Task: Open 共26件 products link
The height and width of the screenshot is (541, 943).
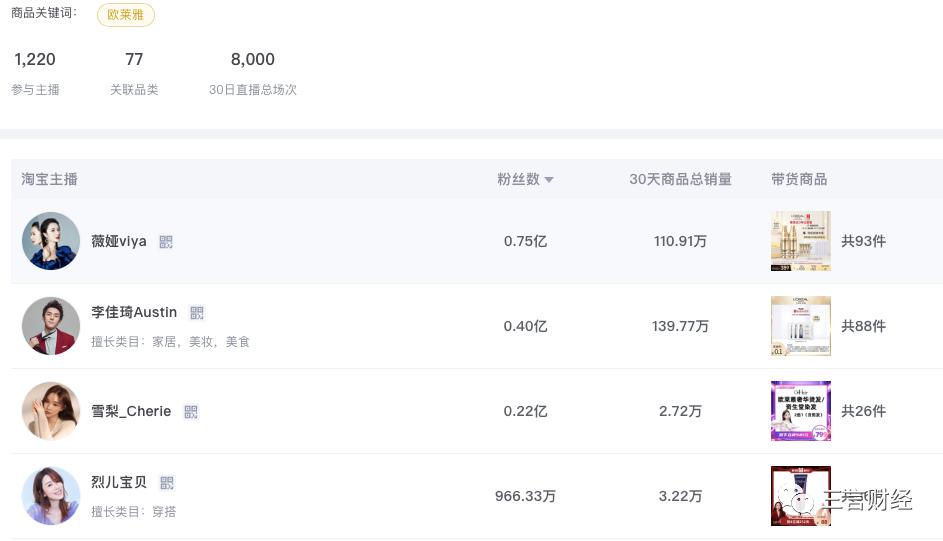Action: pyautogui.click(x=863, y=411)
